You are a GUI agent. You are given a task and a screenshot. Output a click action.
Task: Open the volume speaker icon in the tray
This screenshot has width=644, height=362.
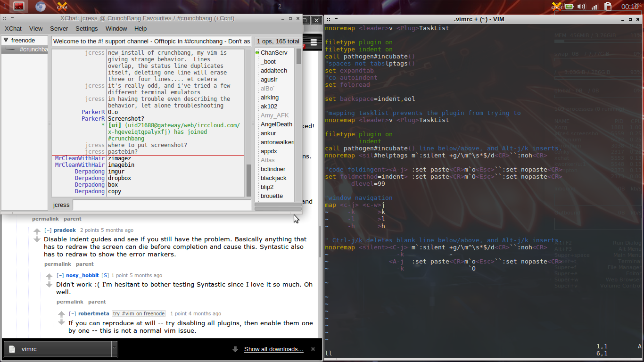pyautogui.click(x=582, y=7)
